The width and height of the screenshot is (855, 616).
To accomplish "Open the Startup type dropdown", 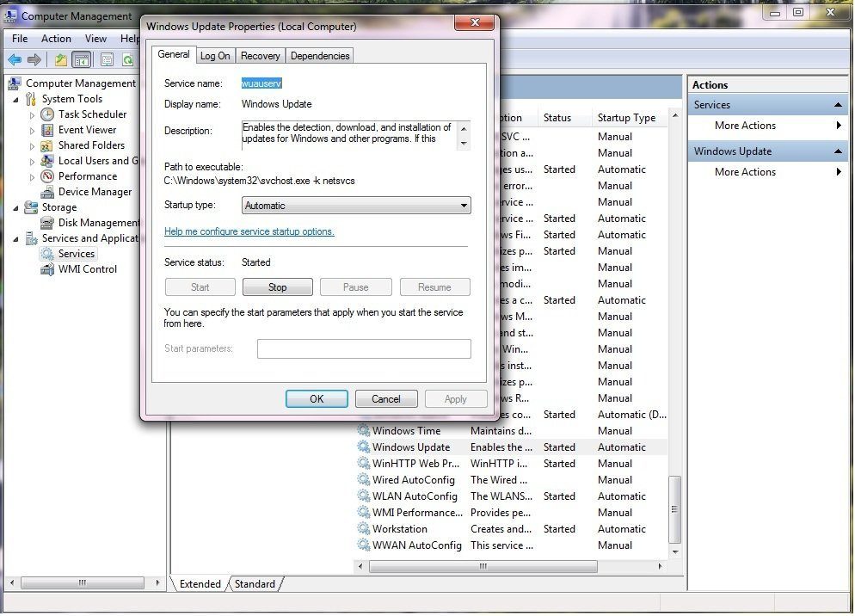I will point(356,206).
